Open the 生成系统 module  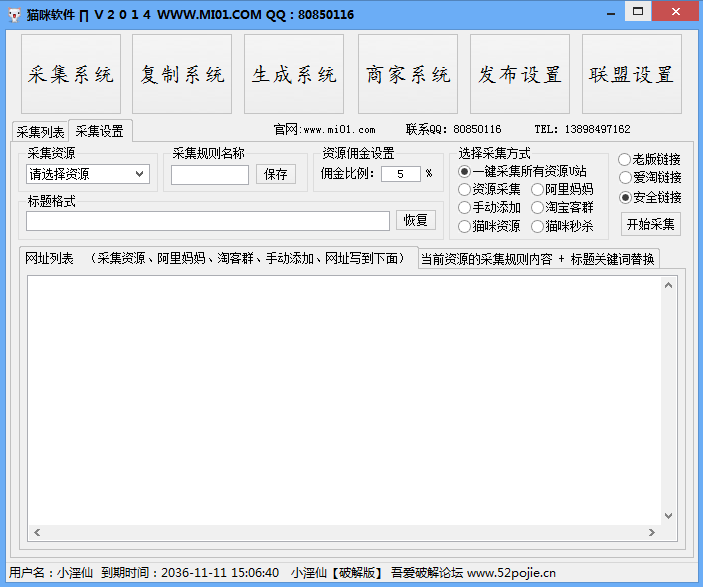pos(294,75)
